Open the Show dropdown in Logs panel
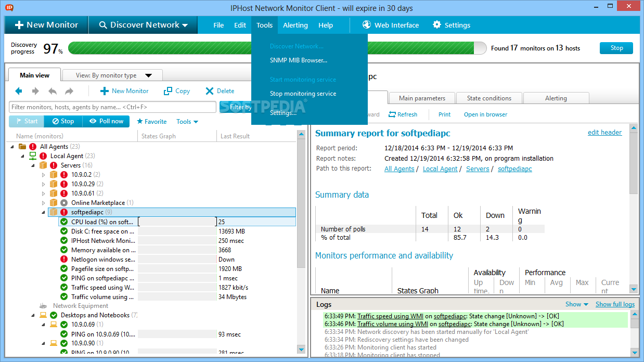This screenshot has height=362, width=644. point(577,304)
